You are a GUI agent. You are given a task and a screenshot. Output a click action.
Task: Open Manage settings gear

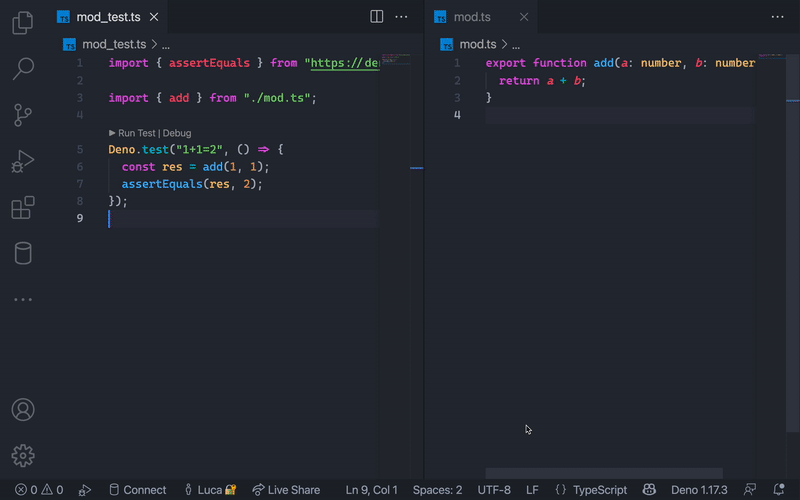(22, 456)
